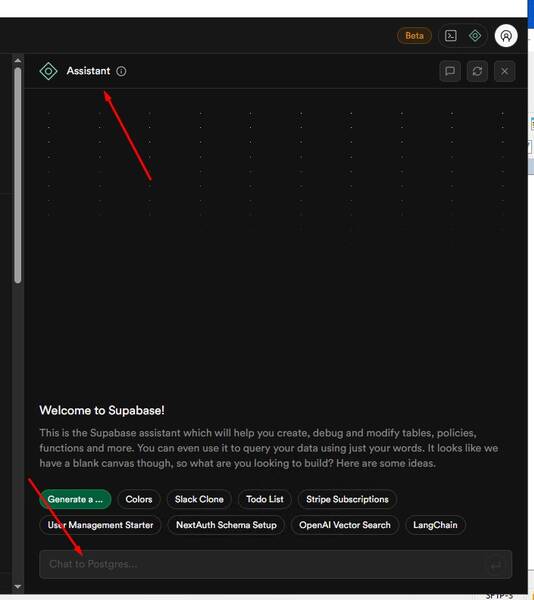The height and width of the screenshot is (600, 534).
Task: Choose the Colors suggestion chip
Action: pyautogui.click(x=139, y=499)
